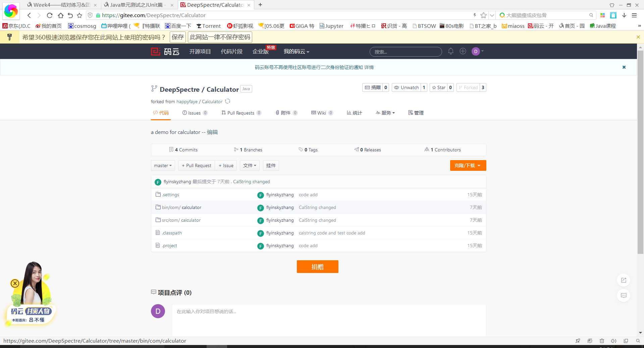Focus the Gitee 搜索 search field
Screen dimensions: 644x348
pyautogui.click(x=406, y=52)
